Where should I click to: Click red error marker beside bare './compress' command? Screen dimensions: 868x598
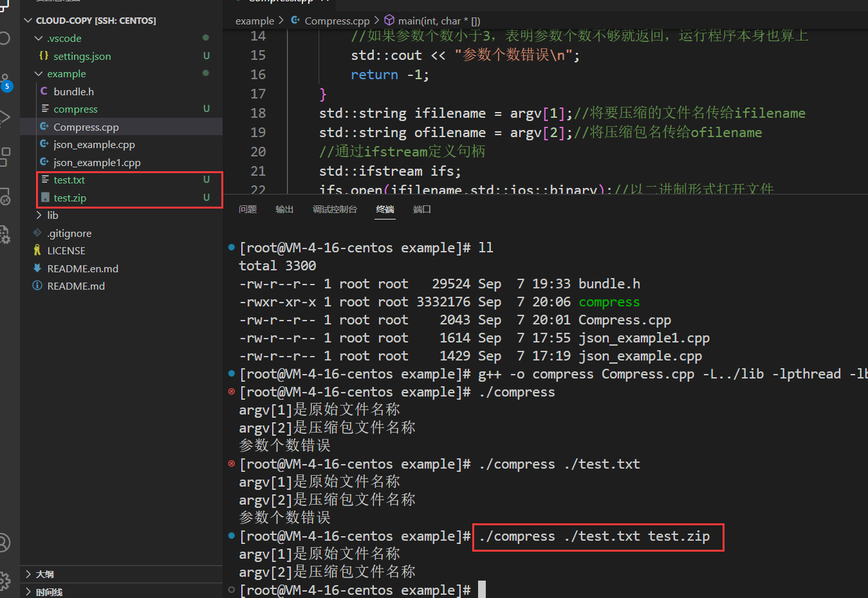pos(231,391)
